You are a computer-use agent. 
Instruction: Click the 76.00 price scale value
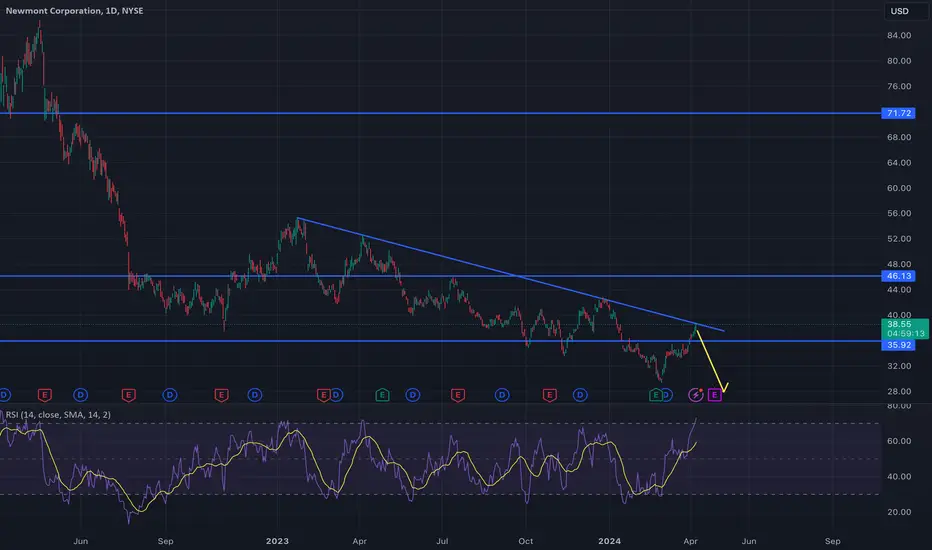(x=899, y=86)
